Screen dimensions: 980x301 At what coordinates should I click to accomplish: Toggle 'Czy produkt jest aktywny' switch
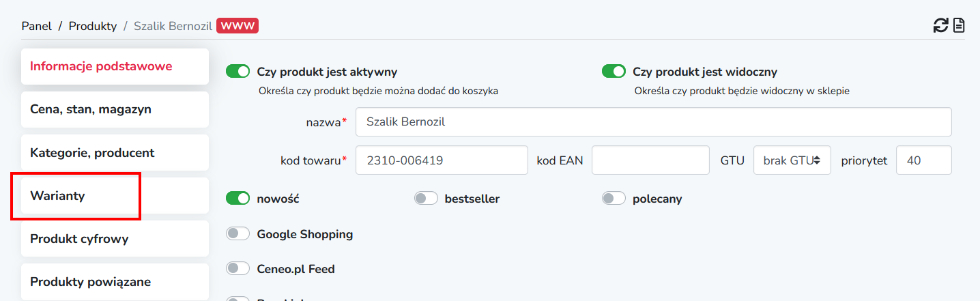pyautogui.click(x=238, y=72)
